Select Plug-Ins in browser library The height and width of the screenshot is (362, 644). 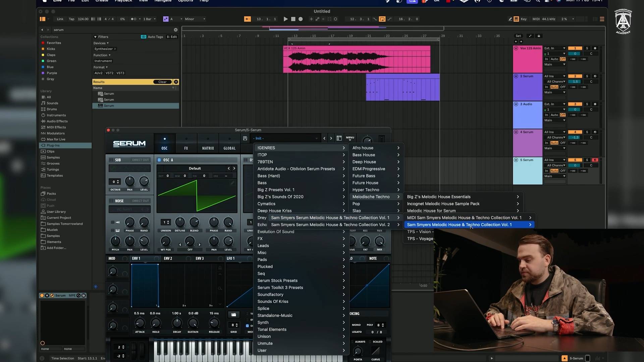[53, 145]
